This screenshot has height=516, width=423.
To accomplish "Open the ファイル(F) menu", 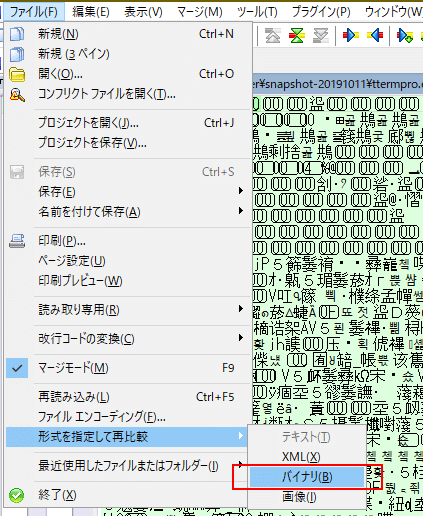I will tap(33, 12).
